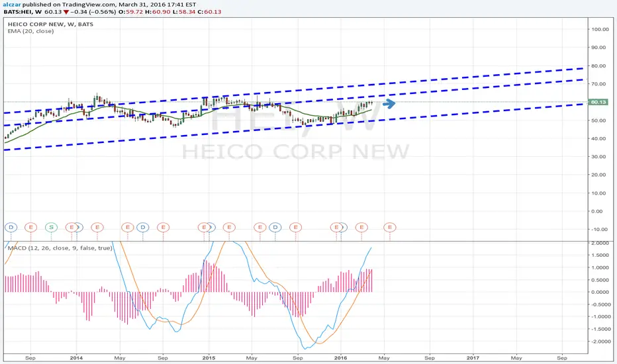The width and height of the screenshot is (617, 364).
Task: Click the green 60.13 current price tag
Action: pos(598,102)
